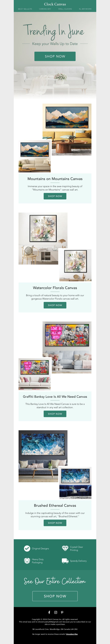Shop the Mountains on Mountains Canvas

pyautogui.click(x=55, y=196)
